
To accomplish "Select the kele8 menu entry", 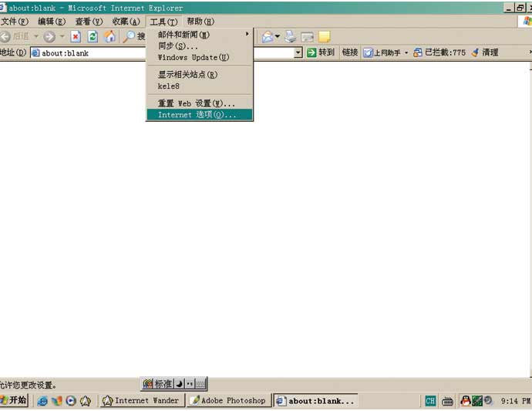I will click(x=200, y=86).
